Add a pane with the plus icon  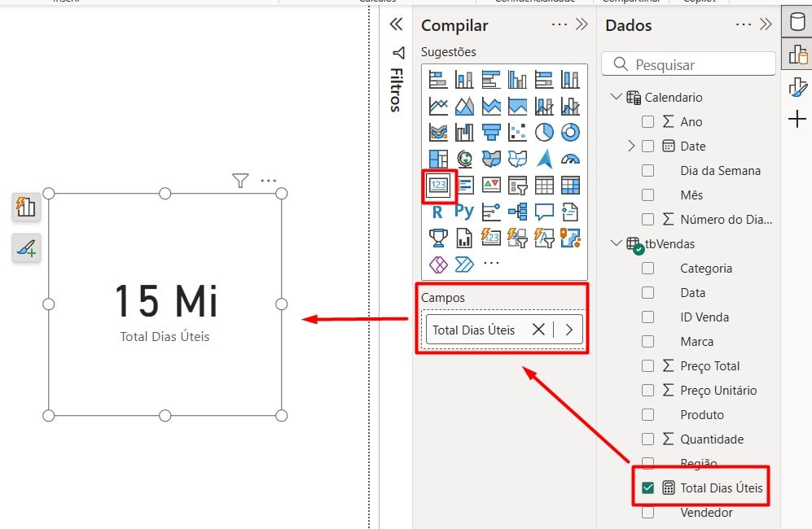click(797, 120)
